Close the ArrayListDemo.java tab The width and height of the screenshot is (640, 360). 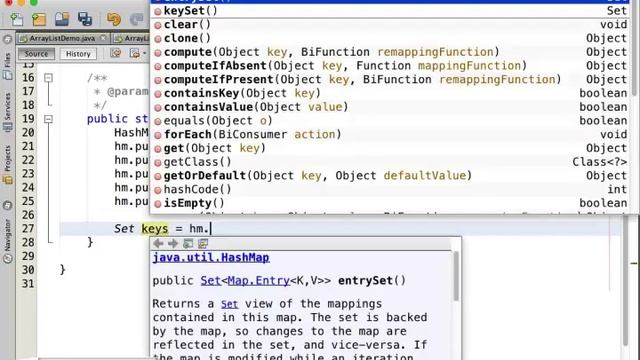(x=104, y=38)
